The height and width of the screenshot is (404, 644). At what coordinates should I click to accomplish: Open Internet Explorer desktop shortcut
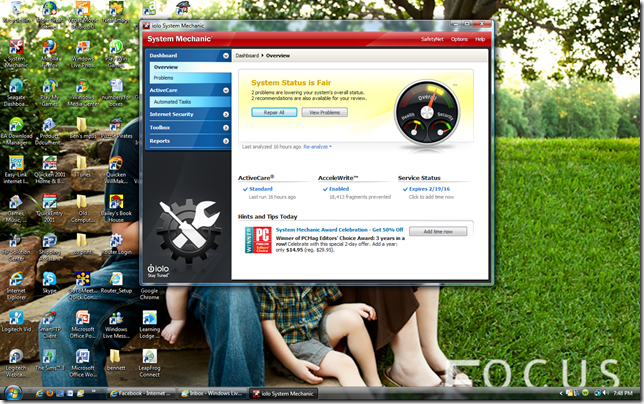[16, 285]
